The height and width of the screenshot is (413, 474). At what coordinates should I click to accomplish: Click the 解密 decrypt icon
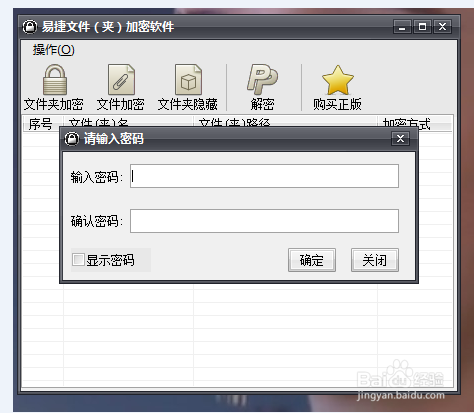tap(262, 79)
